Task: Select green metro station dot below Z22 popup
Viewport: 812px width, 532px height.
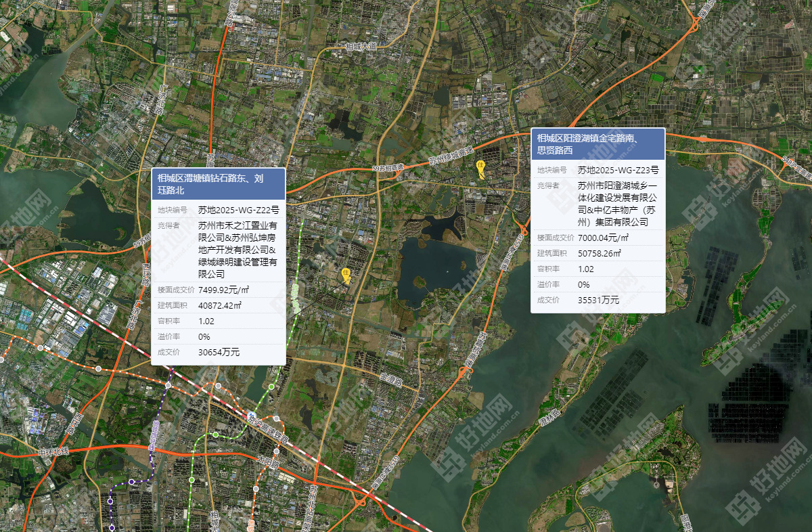Action: [x=271, y=386]
